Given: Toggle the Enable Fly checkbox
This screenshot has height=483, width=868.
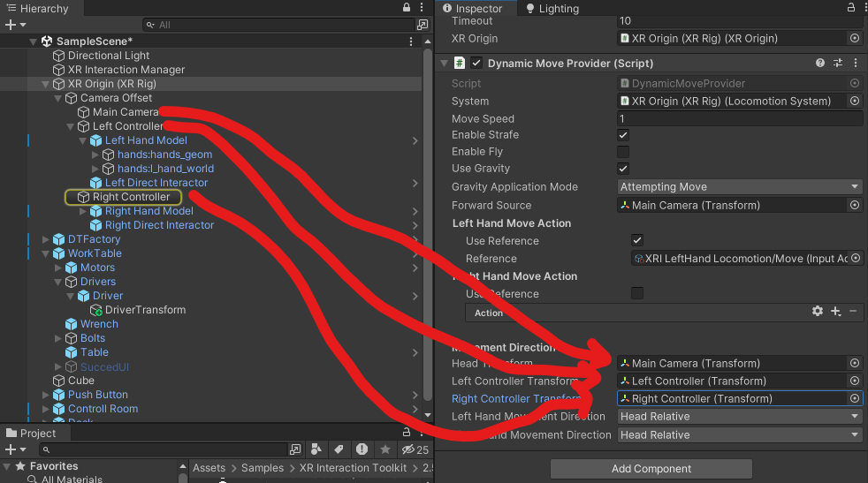Looking at the screenshot, I should [623, 152].
